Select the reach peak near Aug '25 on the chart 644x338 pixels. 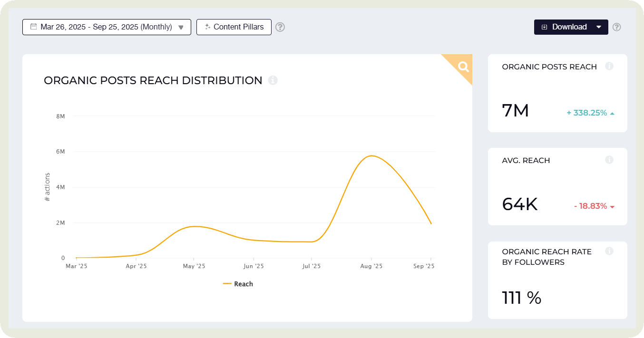click(371, 155)
